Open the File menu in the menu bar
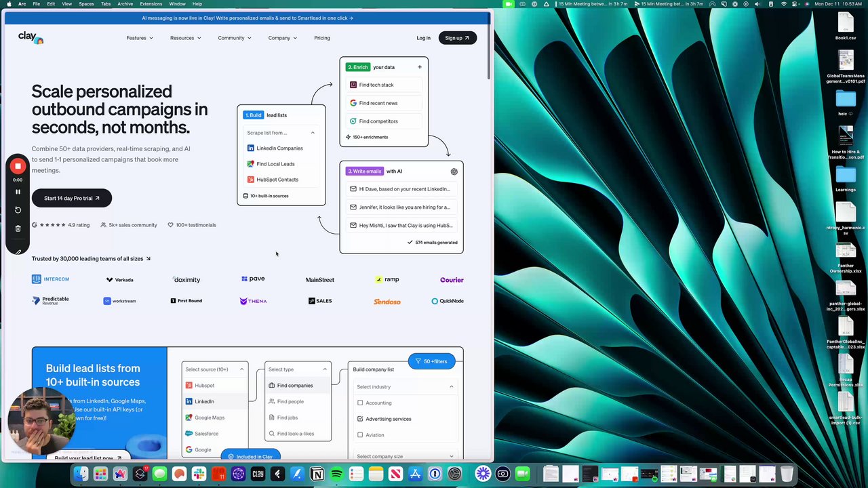 [x=36, y=3]
